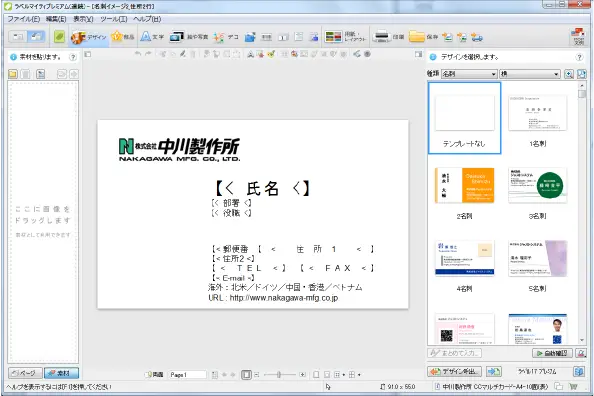Toggle the highlighted second view-mode button

(36, 37)
